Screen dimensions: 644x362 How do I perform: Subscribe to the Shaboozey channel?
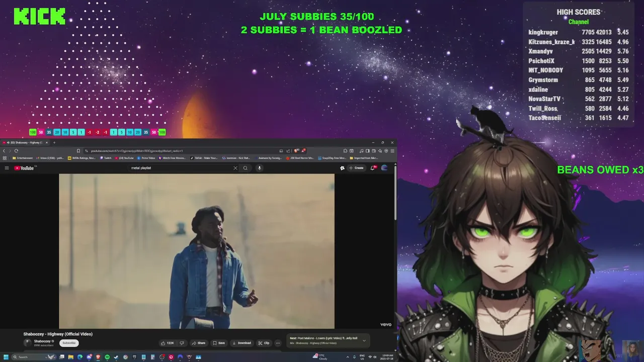[69, 343]
